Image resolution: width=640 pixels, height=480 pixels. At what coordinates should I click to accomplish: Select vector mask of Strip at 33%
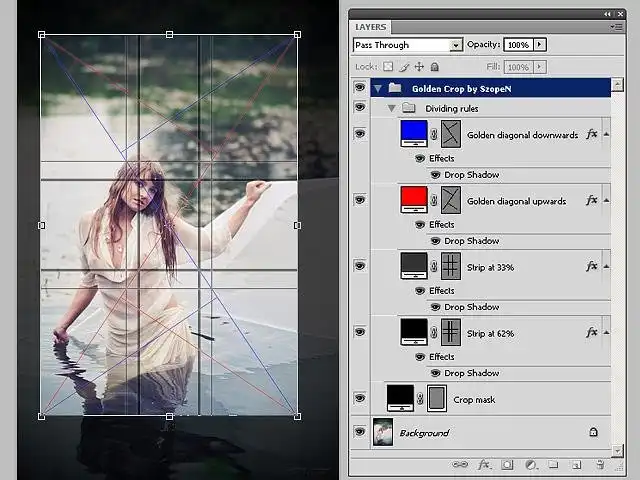(451, 266)
